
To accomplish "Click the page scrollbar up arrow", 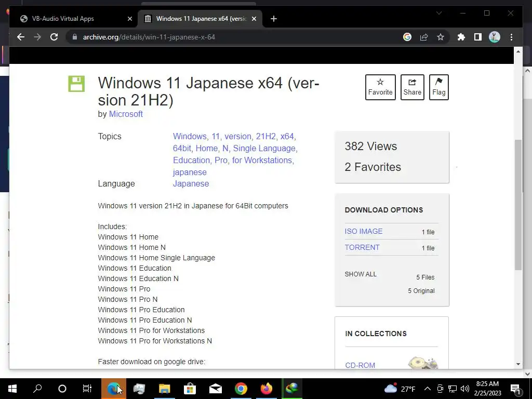I will [x=518, y=51].
